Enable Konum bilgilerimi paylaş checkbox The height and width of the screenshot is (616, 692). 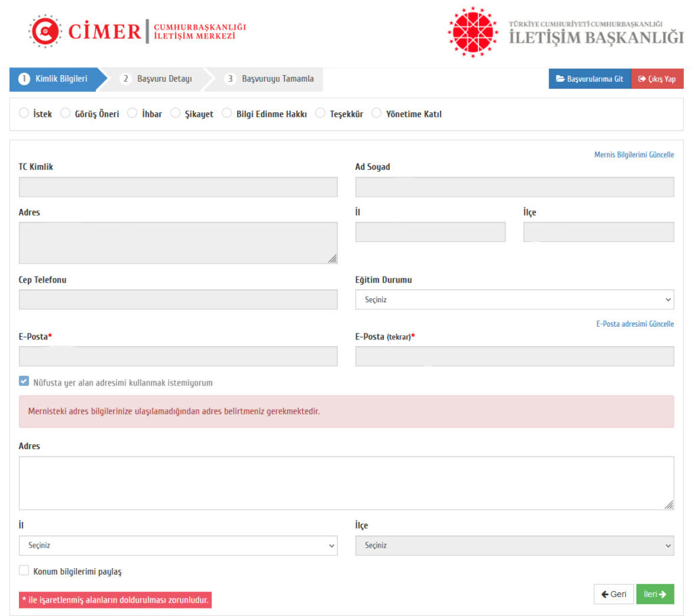tap(24, 571)
